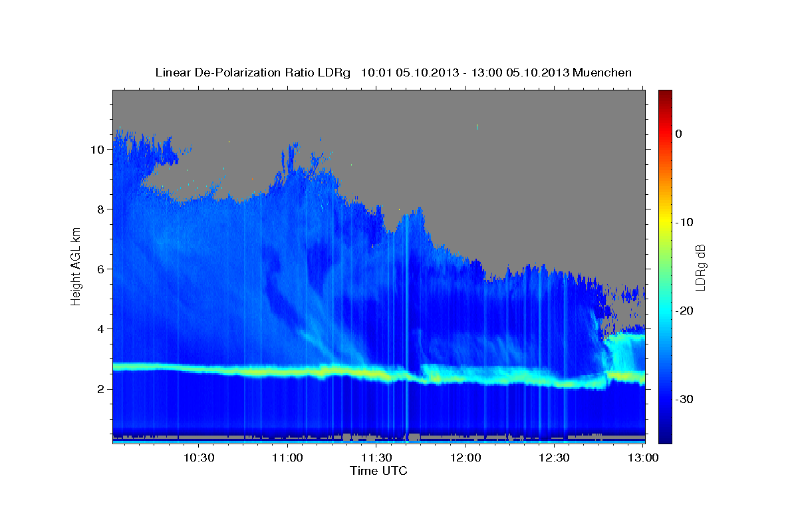
Task: Click the height axis label 4
Action: pyautogui.click(x=101, y=329)
